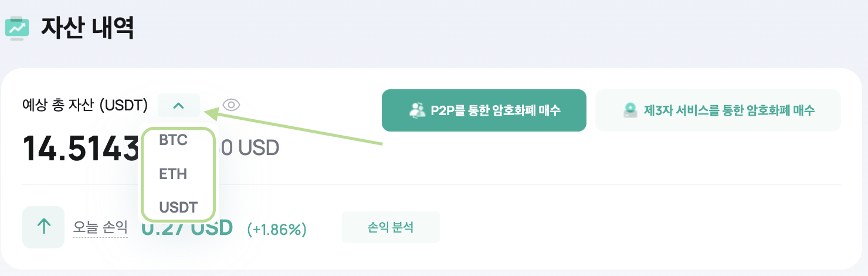
Task: Click the icon in the 제3자 서비스 button
Action: (x=631, y=110)
